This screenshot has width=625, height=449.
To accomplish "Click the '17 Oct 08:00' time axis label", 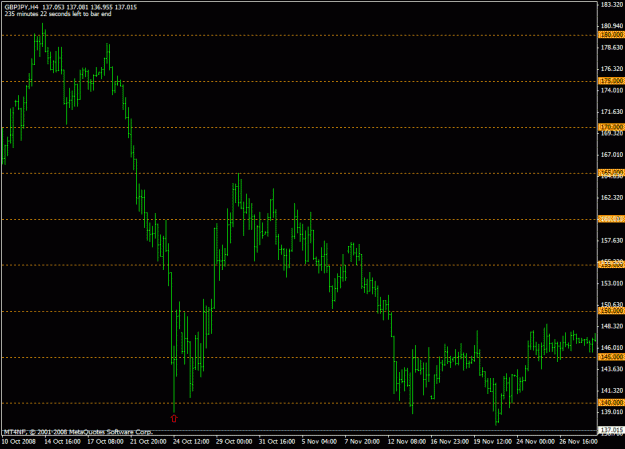I will click(x=105, y=441).
